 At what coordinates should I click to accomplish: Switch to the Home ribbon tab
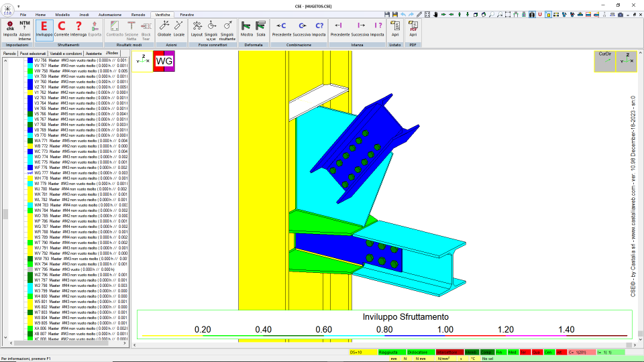click(40, 15)
